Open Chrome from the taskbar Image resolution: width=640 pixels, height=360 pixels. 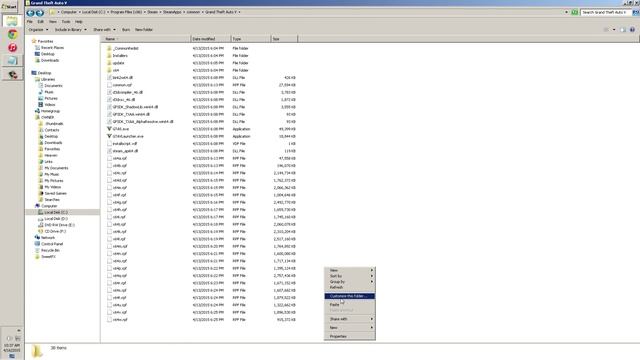[12, 34]
